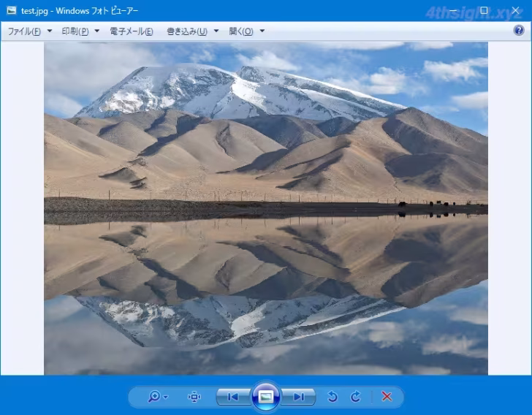
Task: Open the 書き込み(U) menu
Action: [187, 31]
